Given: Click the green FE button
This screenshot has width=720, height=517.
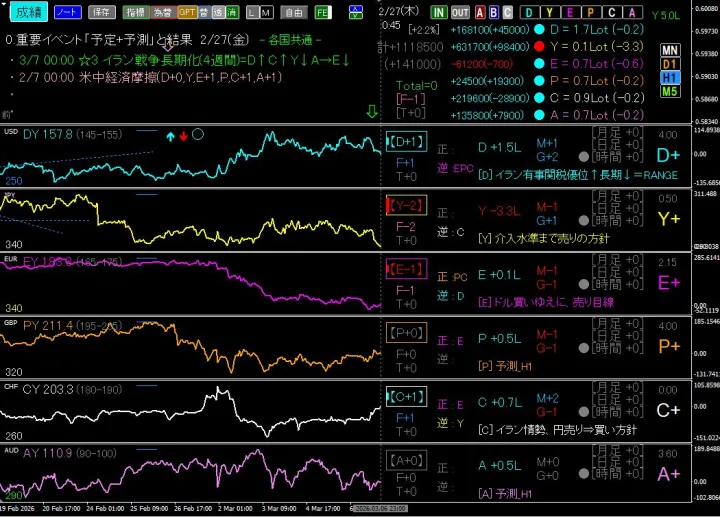Looking at the screenshot, I should [x=322, y=12].
